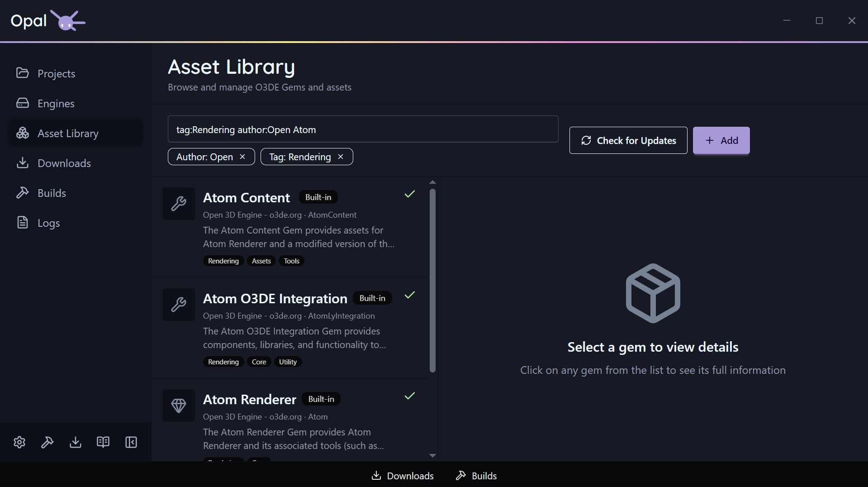Collapse the sidebar panel icon
The image size is (868, 487).
pyautogui.click(x=131, y=442)
